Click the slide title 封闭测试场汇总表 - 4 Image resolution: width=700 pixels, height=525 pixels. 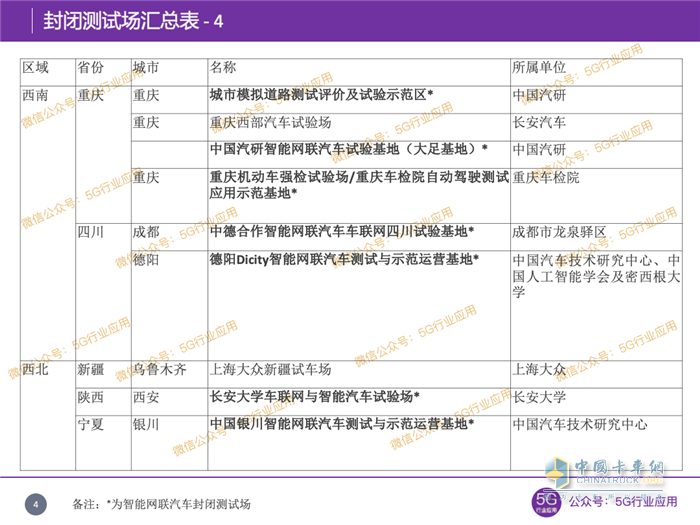pyautogui.click(x=133, y=21)
